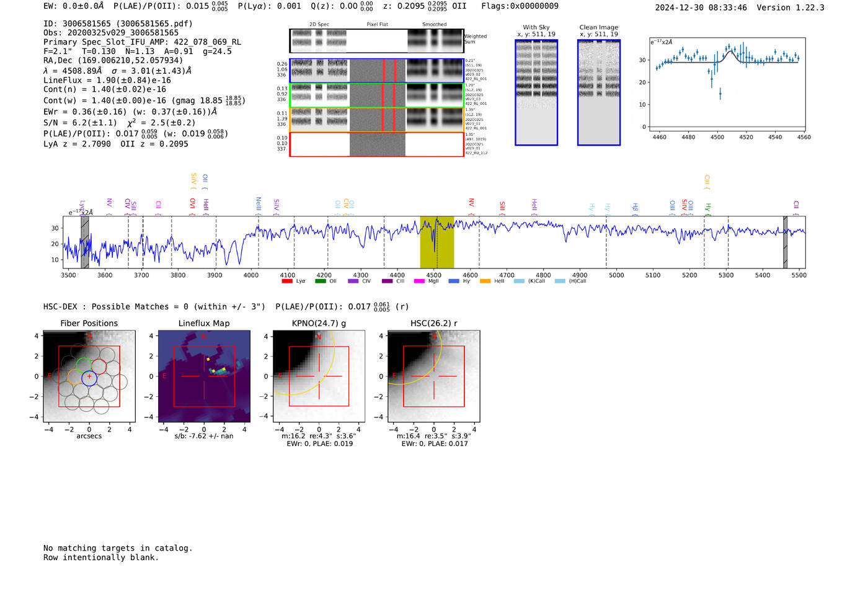The width and height of the screenshot is (868, 591).
Task: Click the s/b: -7.62 +/- nan caption
Action: click(x=204, y=436)
